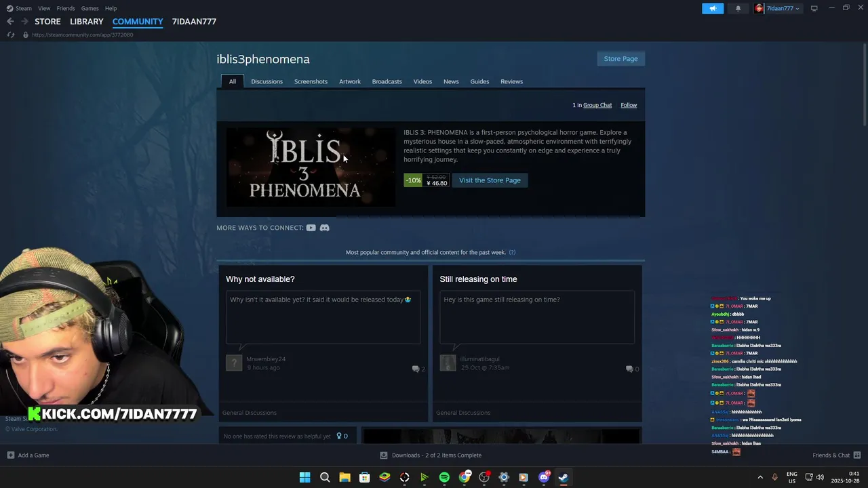Switch to the Guides tab
The height and width of the screenshot is (488, 868).
(479, 81)
